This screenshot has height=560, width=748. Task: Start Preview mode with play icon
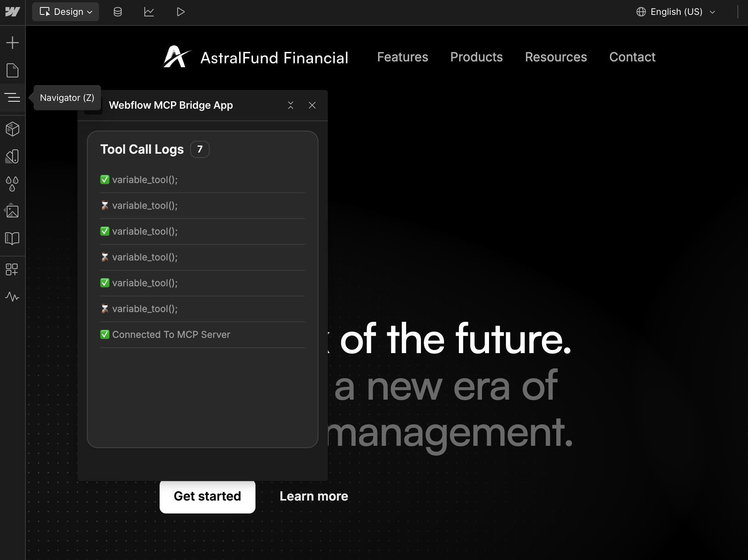coord(180,12)
